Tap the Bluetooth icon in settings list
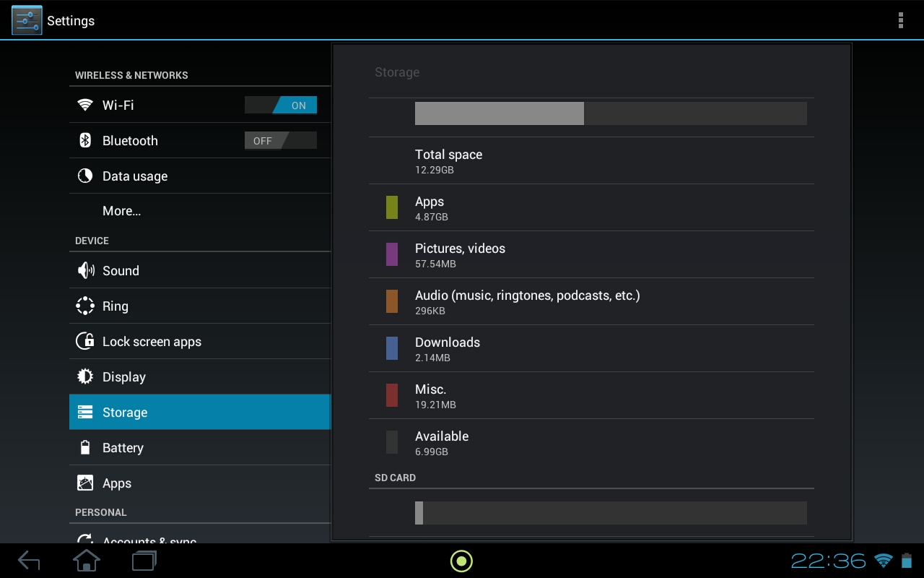Viewport: 924px width, 578px height. (x=85, y=140)
